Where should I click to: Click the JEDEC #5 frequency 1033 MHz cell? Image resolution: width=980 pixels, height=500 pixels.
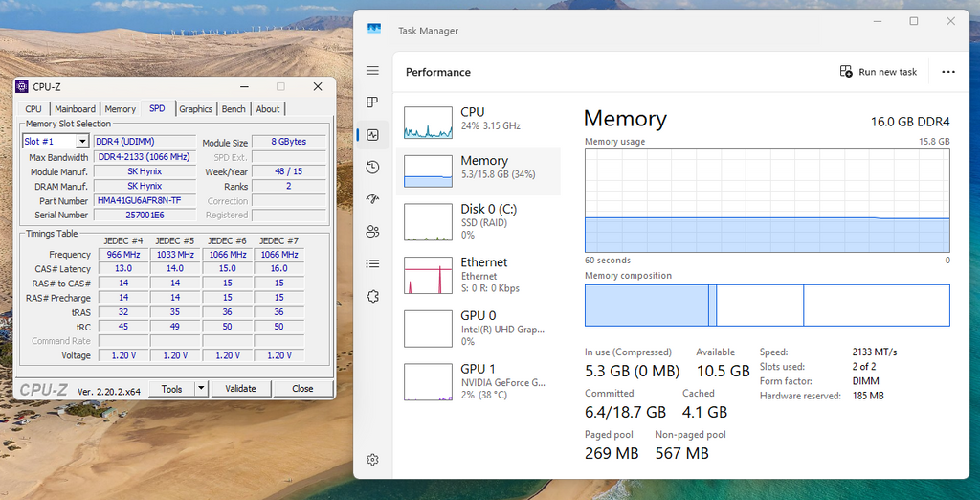(175, 255)
